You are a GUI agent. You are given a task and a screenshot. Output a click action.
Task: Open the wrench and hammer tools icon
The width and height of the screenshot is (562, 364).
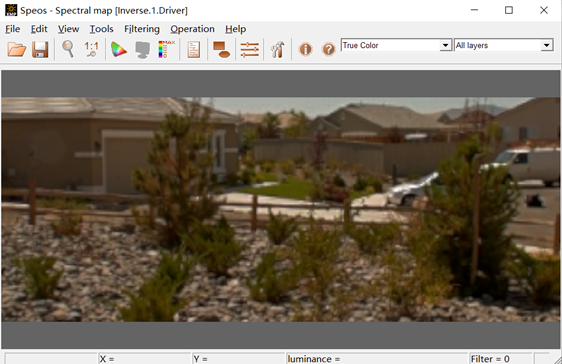pos(277,49)
